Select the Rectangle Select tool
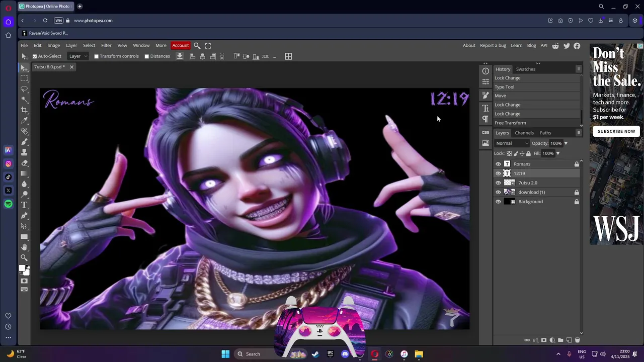This screenshot has width=644, height=362. click(24, 78)
